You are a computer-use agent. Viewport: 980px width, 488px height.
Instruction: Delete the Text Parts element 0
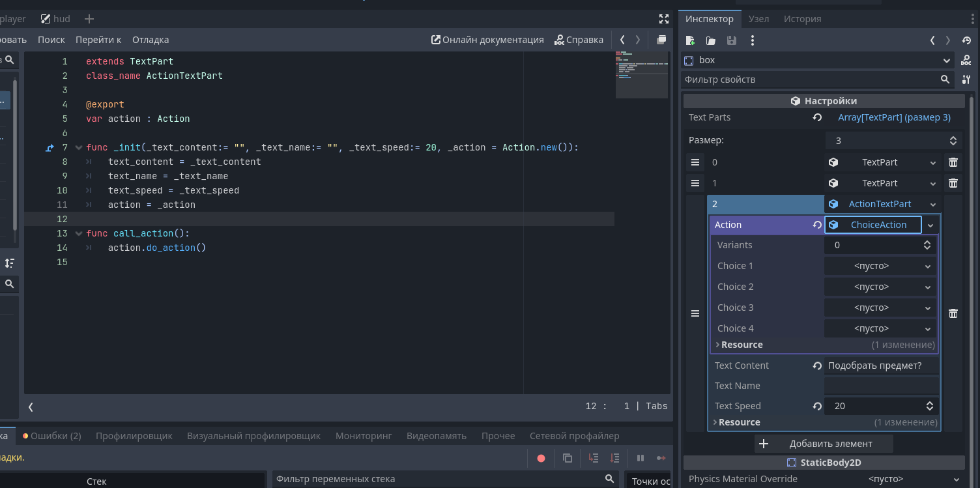953,162
